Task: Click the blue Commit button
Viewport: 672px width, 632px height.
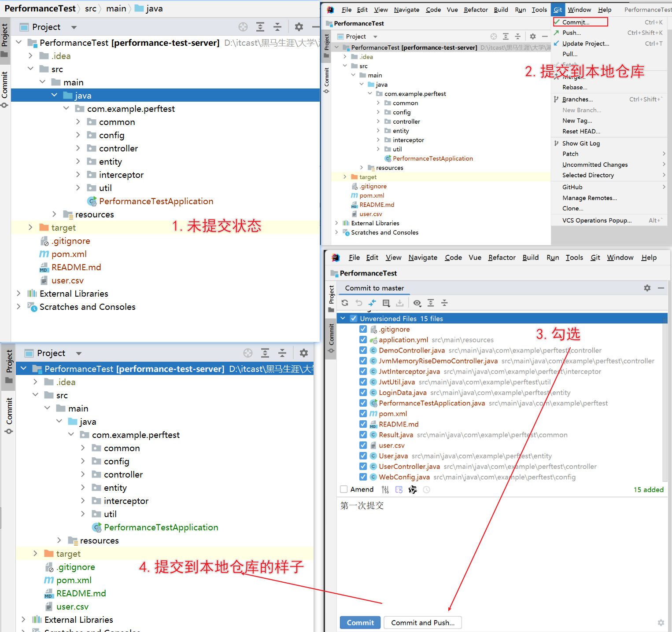Action: pos(360,622)
